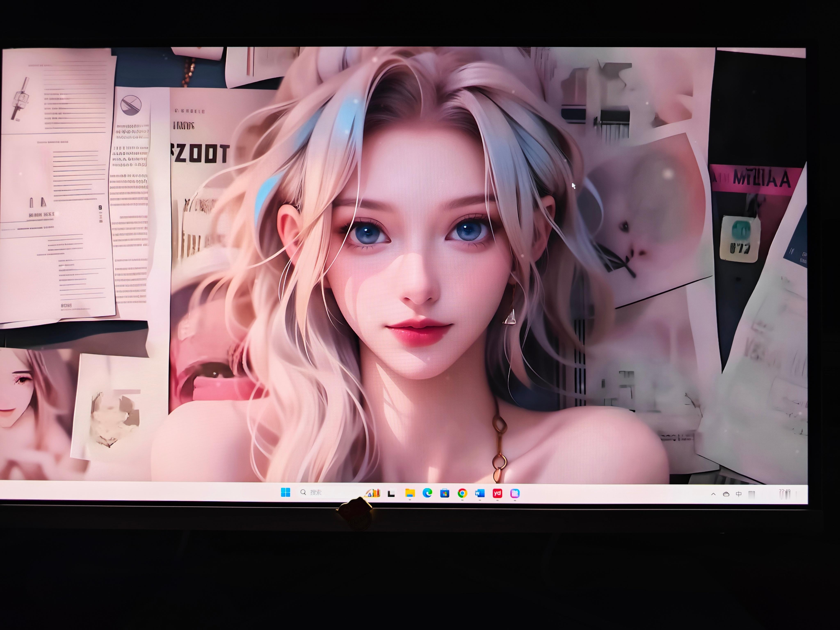Open Task View on the taskbar
Screen dimensions: 840x630
click(391, 493)
